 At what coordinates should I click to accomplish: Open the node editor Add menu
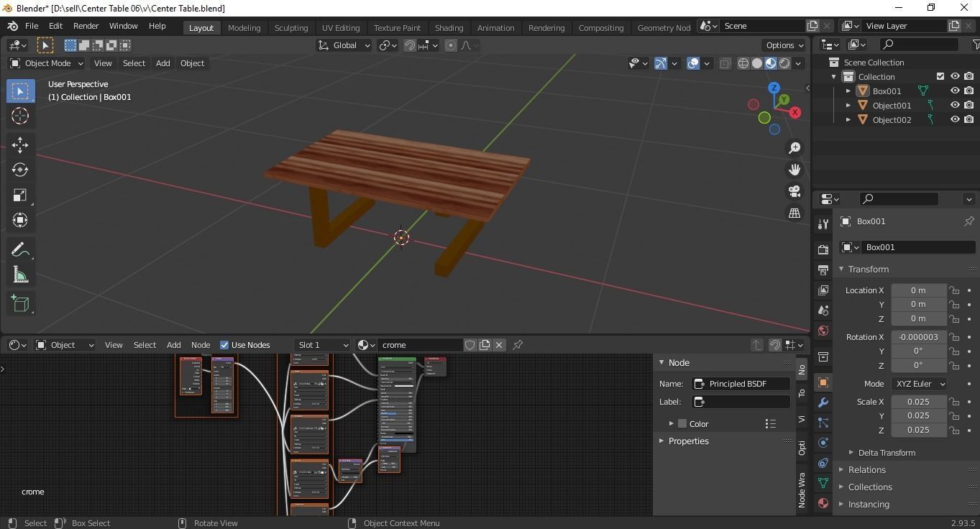tap(173, 345)
